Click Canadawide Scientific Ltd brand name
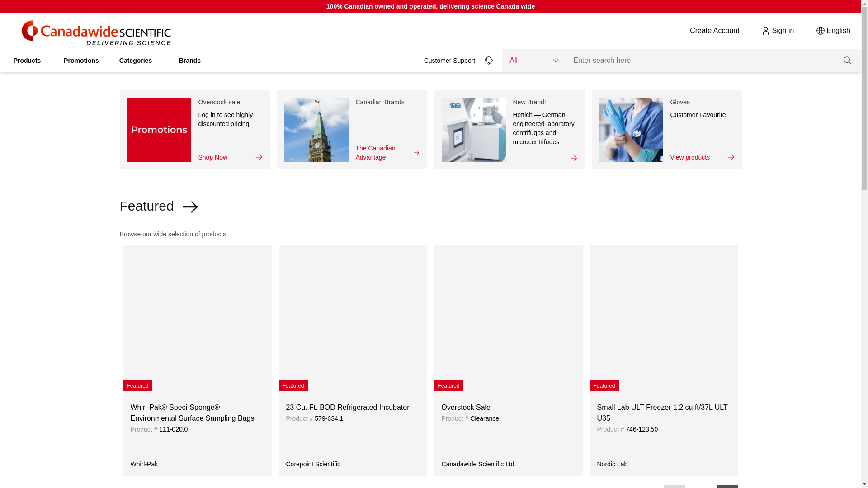This screenshot has height=488, width=868. pyautogui.click(x=477, y=464)
